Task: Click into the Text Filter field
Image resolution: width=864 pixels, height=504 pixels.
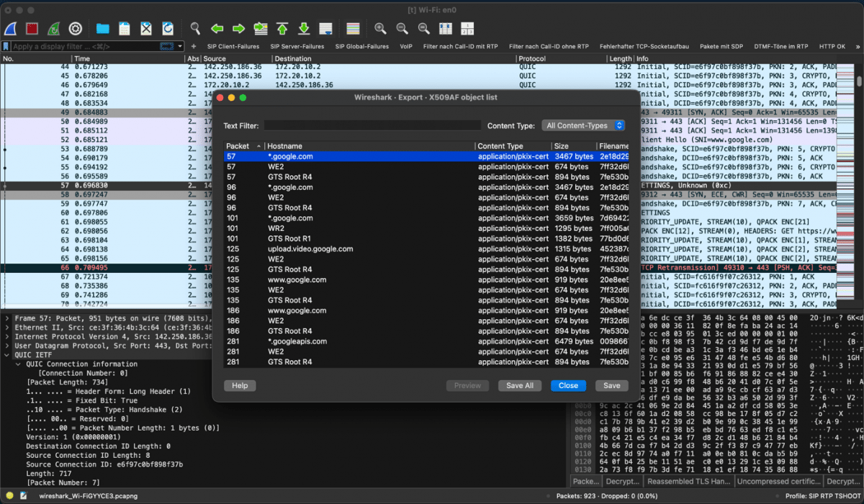Action: (x=372, y=125)
